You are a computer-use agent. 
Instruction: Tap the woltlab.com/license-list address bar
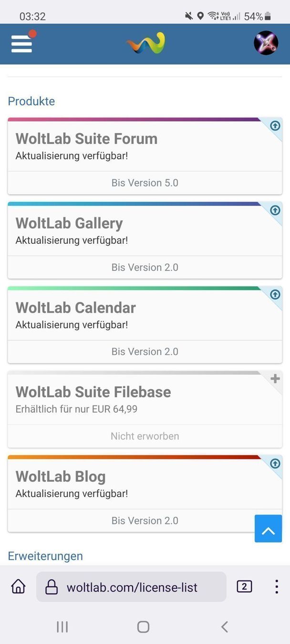point(131,587)
